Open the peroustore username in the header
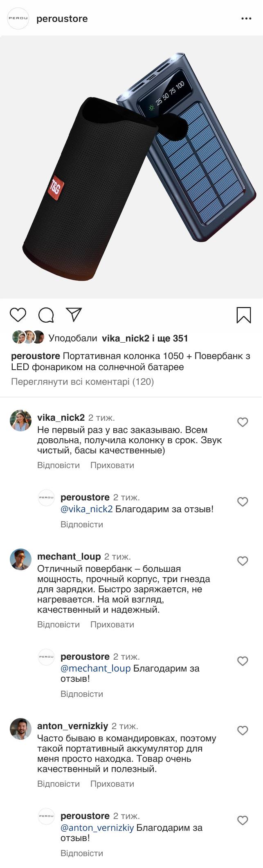This screenshot has width=263, height=868. pyautogui.click(x=62, y=19)
